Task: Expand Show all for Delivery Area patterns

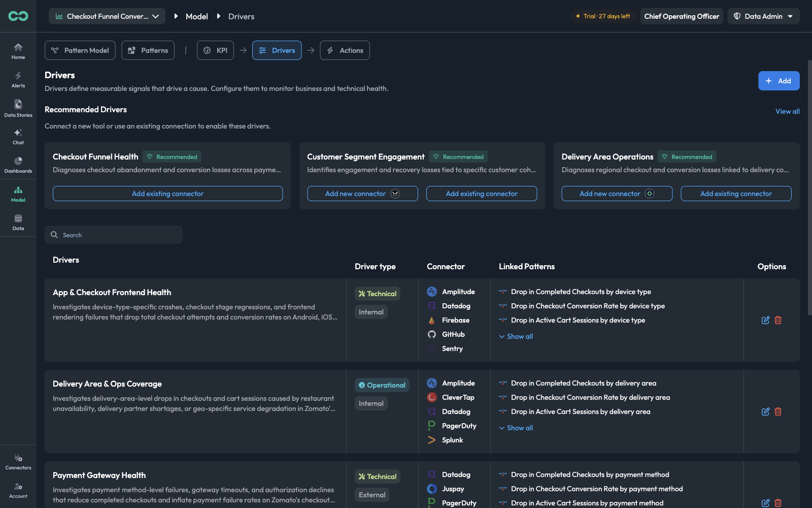Action: [516, 428]
